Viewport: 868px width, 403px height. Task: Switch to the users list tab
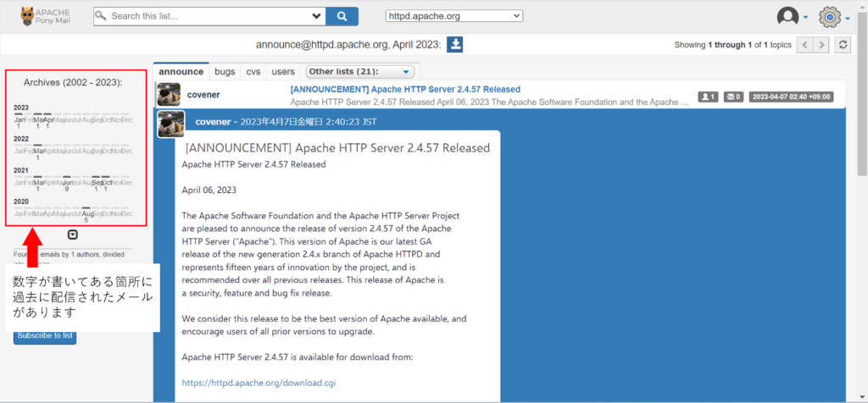pos(283,71)
